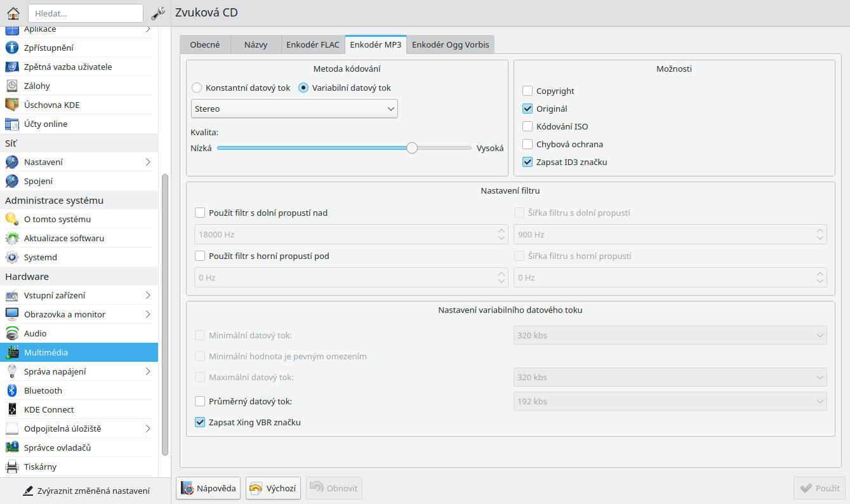Click Zvýraznit změněná nastavení button

86,491
